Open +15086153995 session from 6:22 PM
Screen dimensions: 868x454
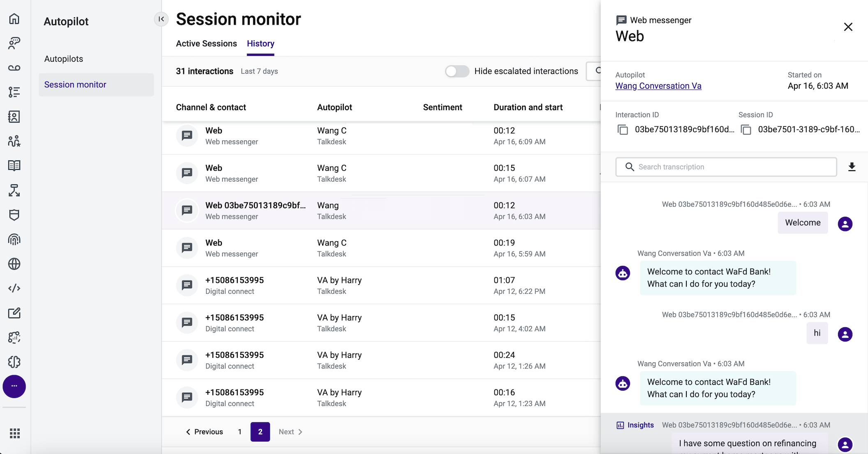(x=381, y=286)
